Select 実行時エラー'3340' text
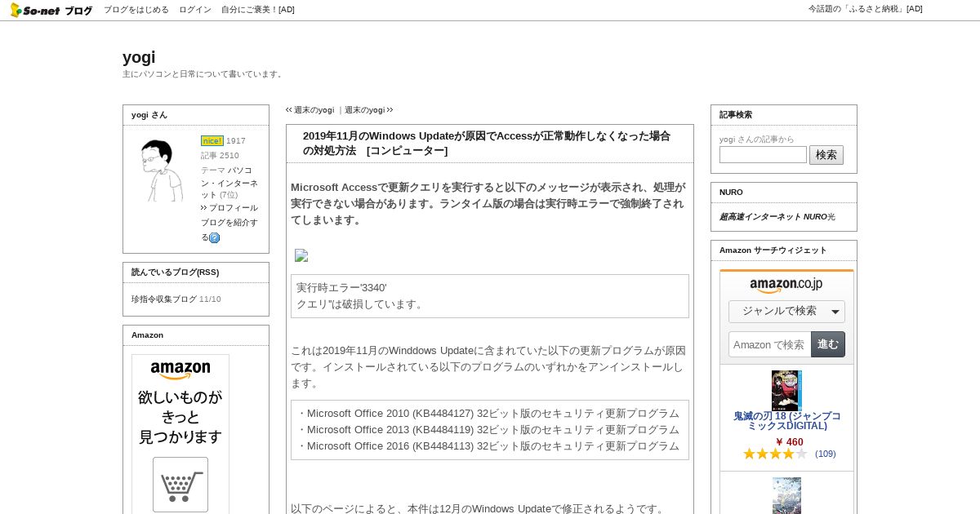Viewport: 980px width, 514px height. [x=341, y=288]
